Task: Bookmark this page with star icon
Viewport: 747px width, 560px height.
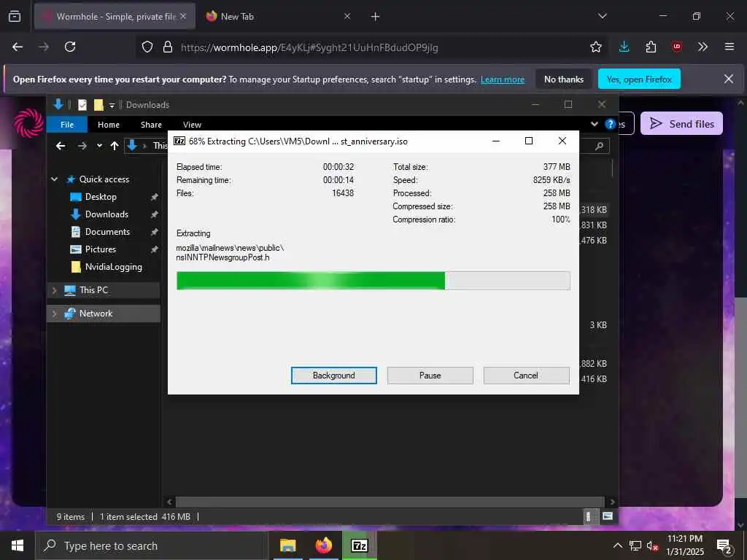Action: coord(595,47)
